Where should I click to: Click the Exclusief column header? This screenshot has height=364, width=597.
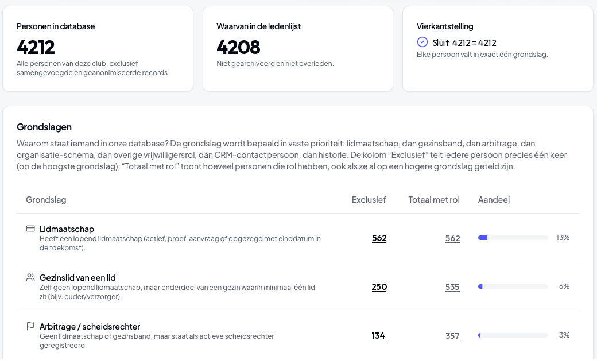[369, 200]
